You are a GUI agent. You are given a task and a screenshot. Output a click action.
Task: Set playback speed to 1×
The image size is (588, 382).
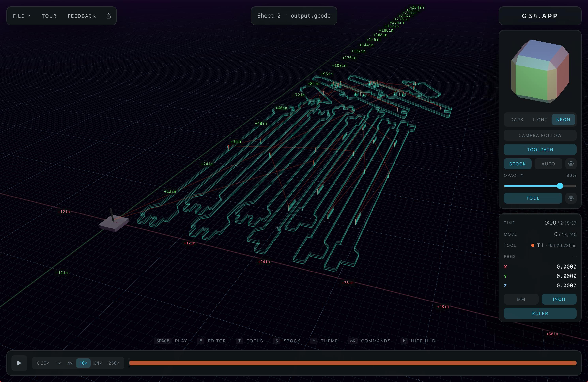coord(58,363)
